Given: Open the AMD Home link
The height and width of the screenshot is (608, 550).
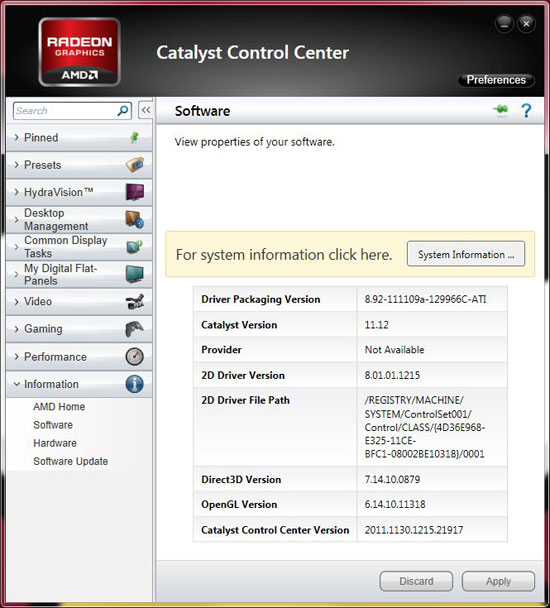Looking at the screenshot, I should (59, 406).
